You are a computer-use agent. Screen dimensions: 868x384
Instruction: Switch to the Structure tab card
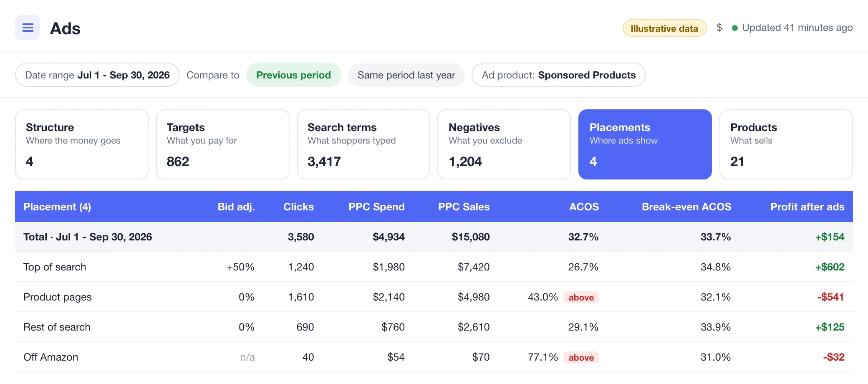coord(82,144)
